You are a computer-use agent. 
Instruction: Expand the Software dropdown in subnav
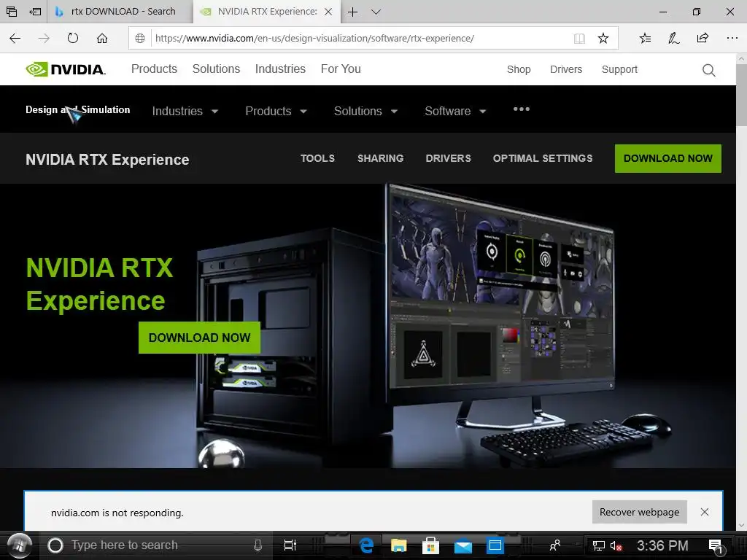tap(455, 111)
